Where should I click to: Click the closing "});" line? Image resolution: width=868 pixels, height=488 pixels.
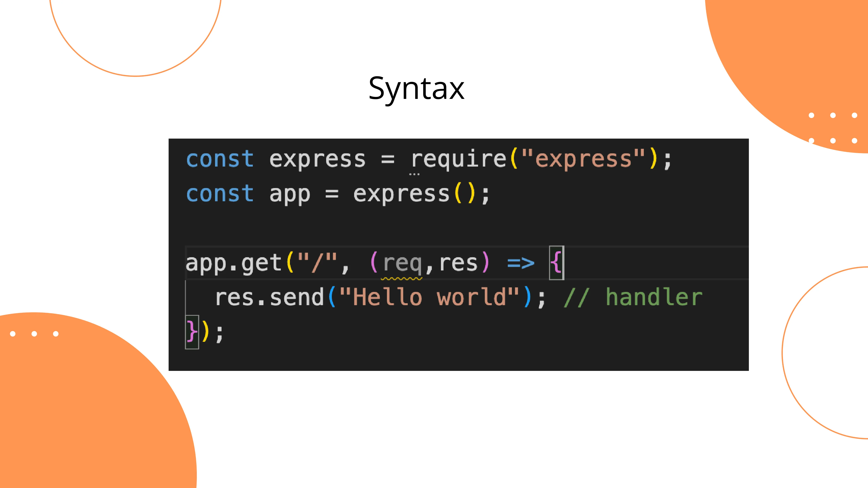[x=204, y=332]
